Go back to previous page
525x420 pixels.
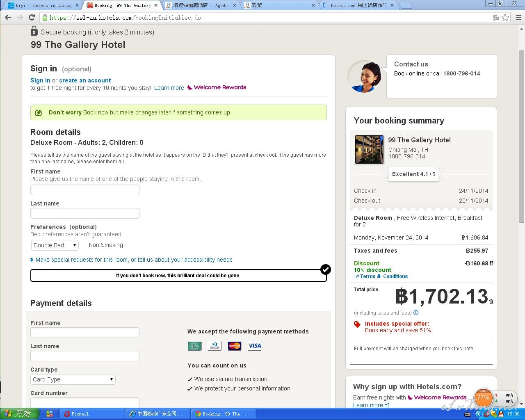click(x=8, y=18)
